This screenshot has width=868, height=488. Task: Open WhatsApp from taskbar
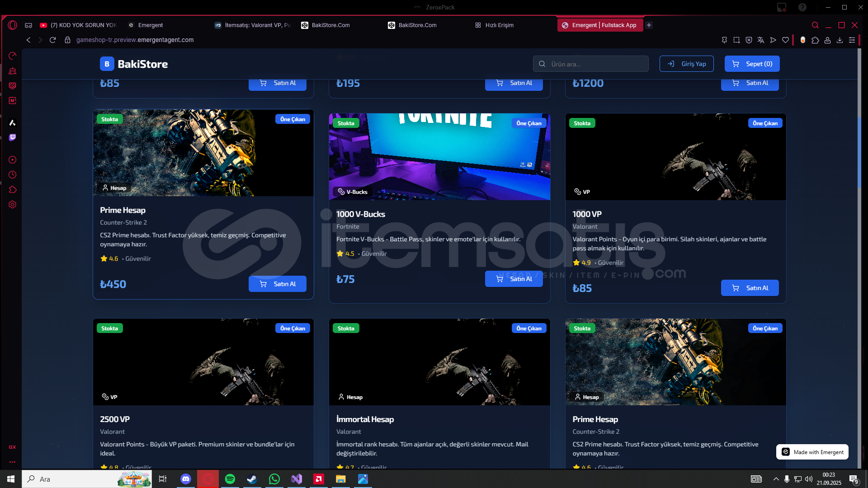pos(274,479)
